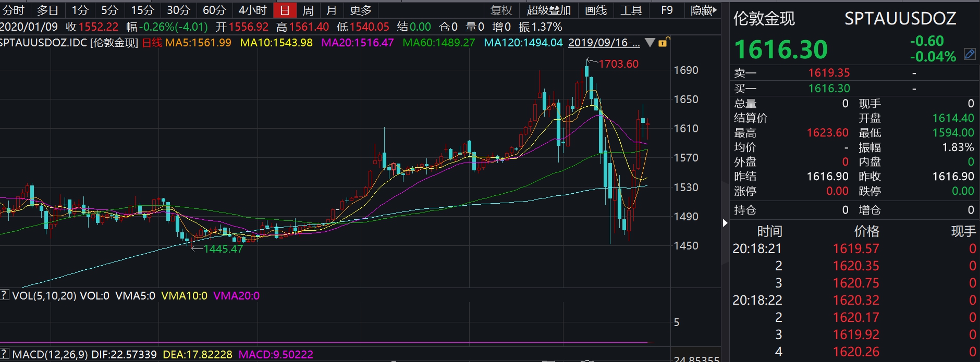The height and width of the screenshot is (362, 980).
Task: Click the 2019/09/16 date range link
Action: coord(604,43)
